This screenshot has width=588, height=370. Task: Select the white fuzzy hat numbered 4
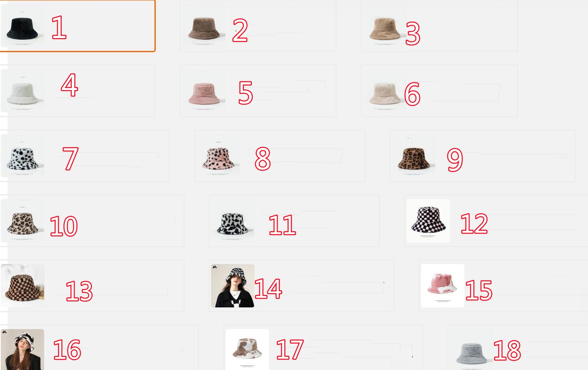pos(22,91)
